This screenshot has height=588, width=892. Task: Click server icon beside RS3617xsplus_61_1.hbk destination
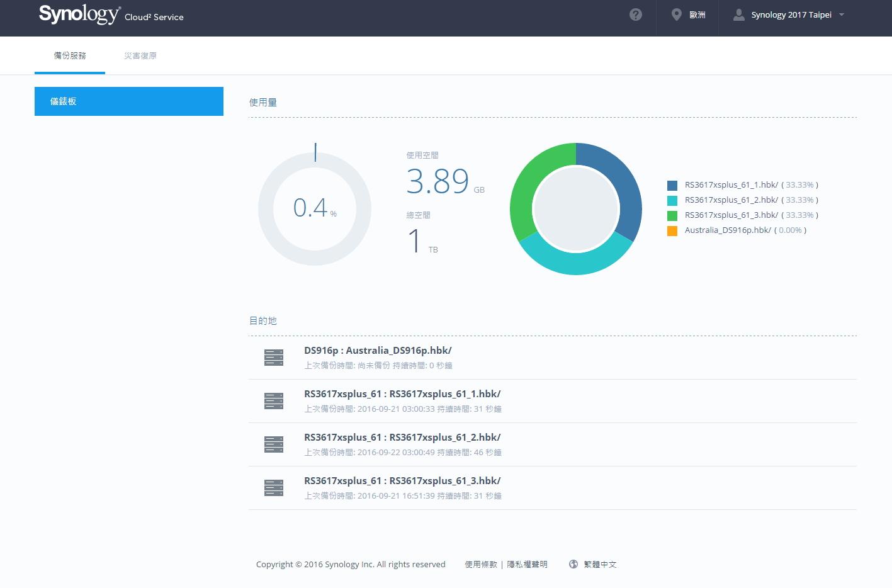point(274,401)
